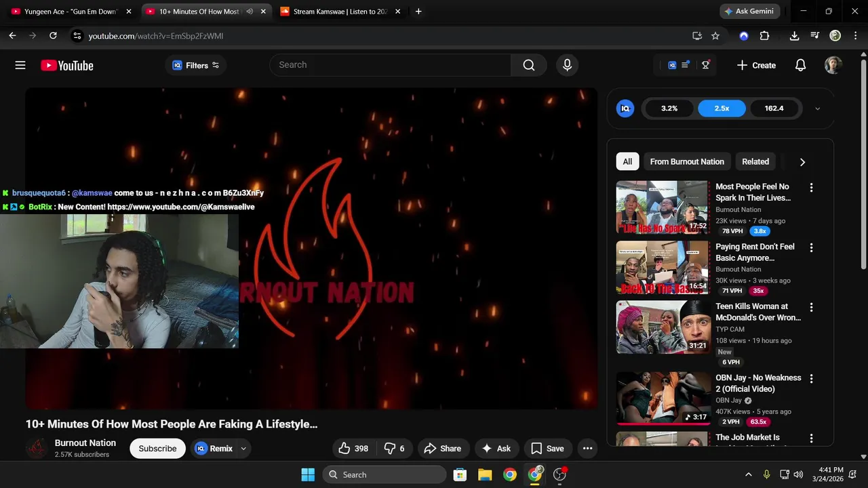The image size is (868, 488).
Task: Open the Paying Rent Don't Feel Basic thumbnail
Action: 663,267
